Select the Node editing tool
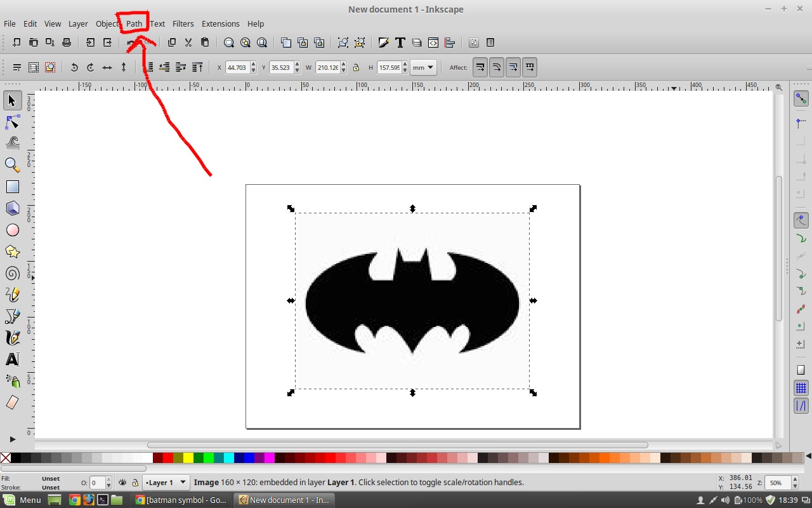Screen dimensions: 812x508 click(12, 122)
